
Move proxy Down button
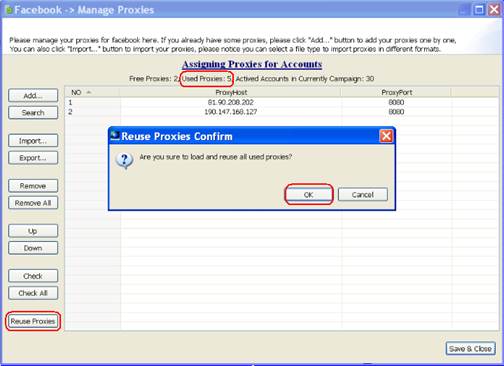click(33, 248)
